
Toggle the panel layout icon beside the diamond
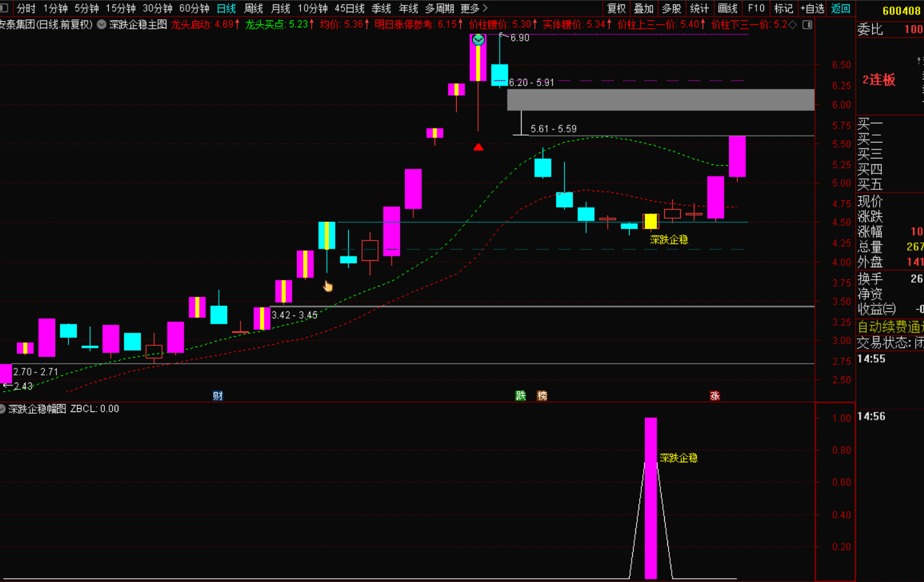pos(808,24)
